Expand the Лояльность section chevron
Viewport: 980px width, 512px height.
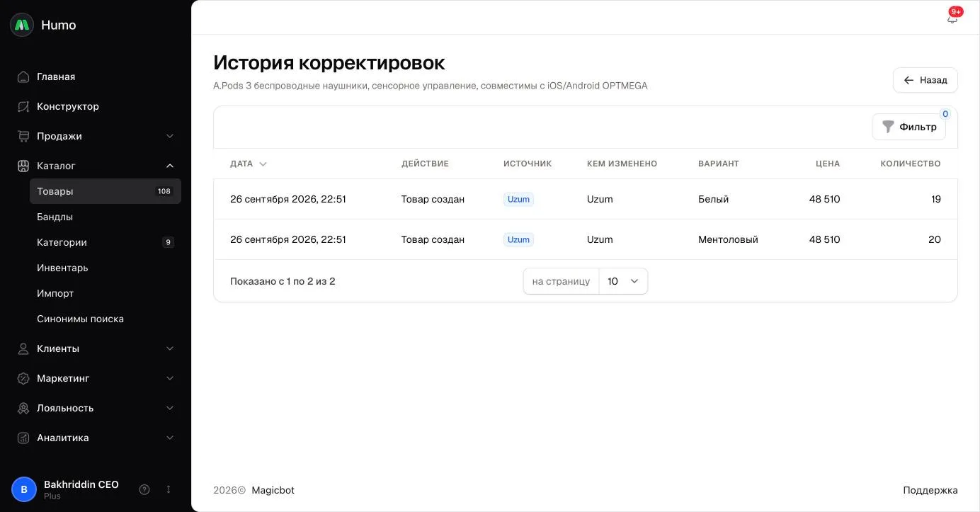[x=170, y=408]
